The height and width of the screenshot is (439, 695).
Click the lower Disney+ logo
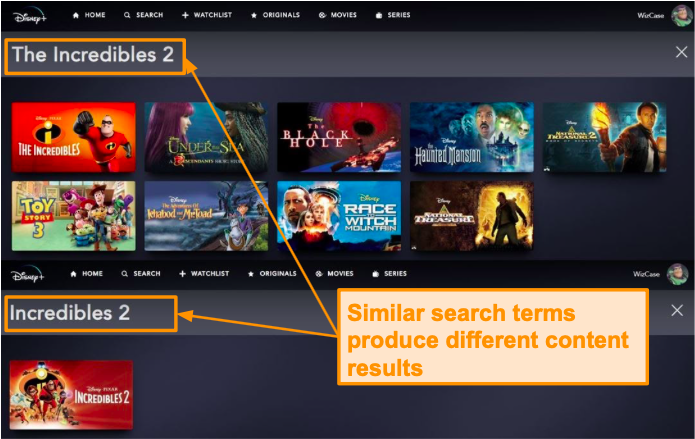click(27, 275)
